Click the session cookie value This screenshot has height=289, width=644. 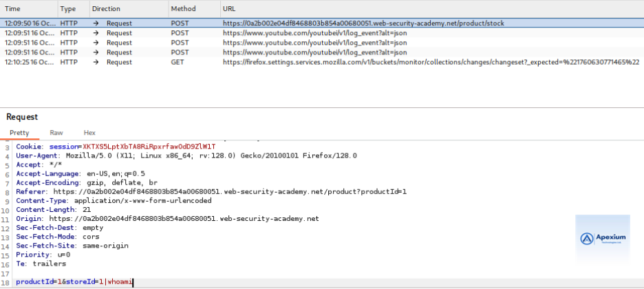[149, 147]
